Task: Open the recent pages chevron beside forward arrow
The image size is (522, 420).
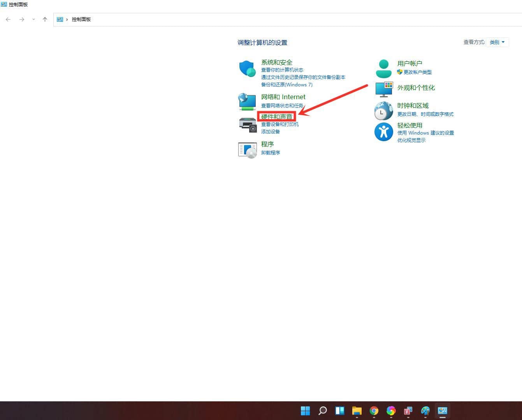Action: coord(33,19)
